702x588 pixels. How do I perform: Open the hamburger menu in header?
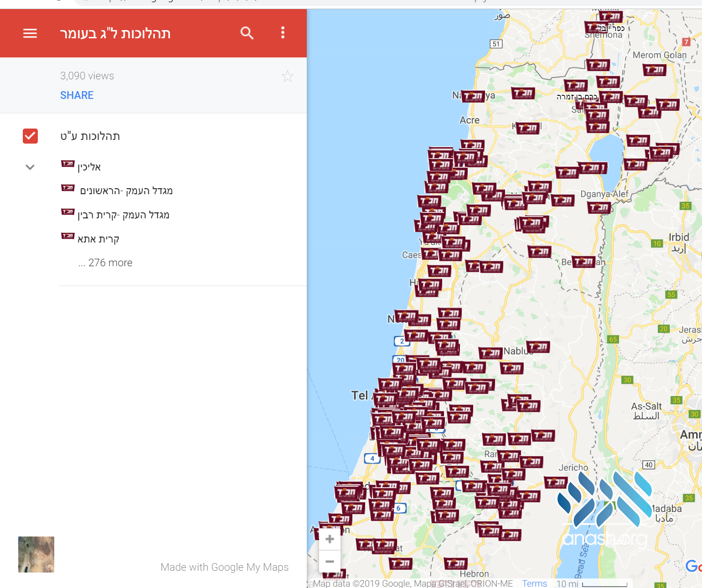click(x=30, y=33)
